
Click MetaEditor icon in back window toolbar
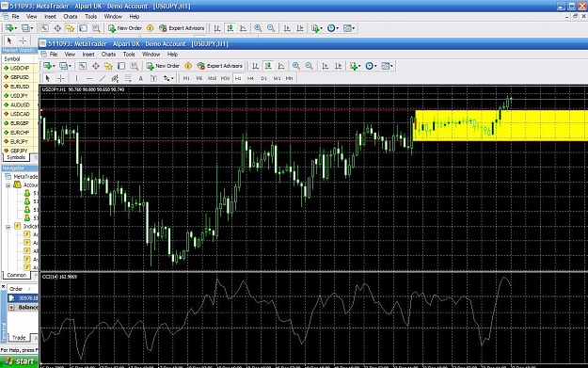coord(150,28)
